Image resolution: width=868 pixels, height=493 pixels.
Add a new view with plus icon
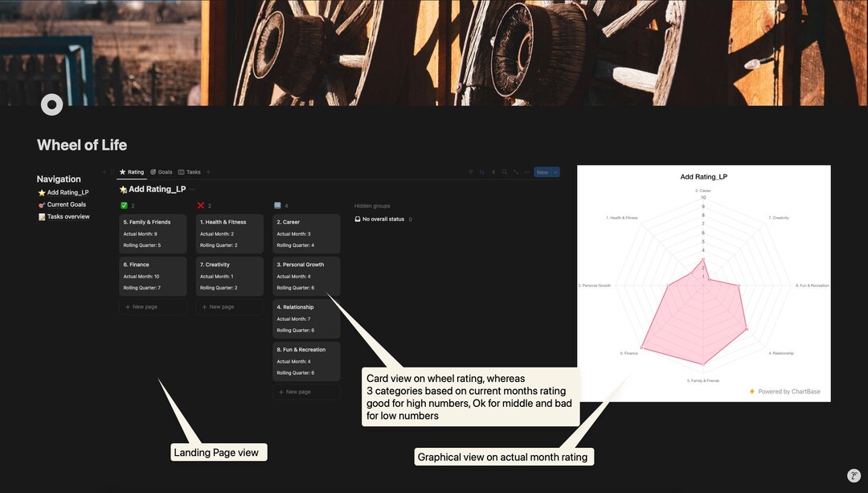click(208, 172)
